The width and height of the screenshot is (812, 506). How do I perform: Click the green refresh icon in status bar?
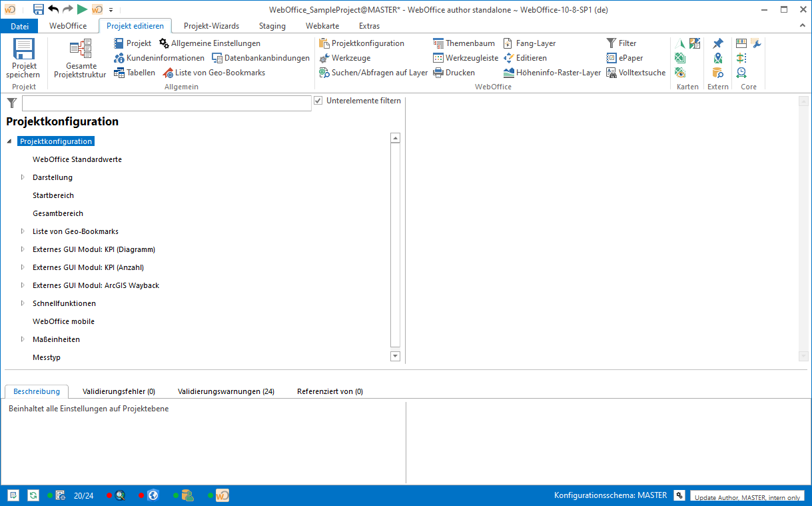point(33,495)
